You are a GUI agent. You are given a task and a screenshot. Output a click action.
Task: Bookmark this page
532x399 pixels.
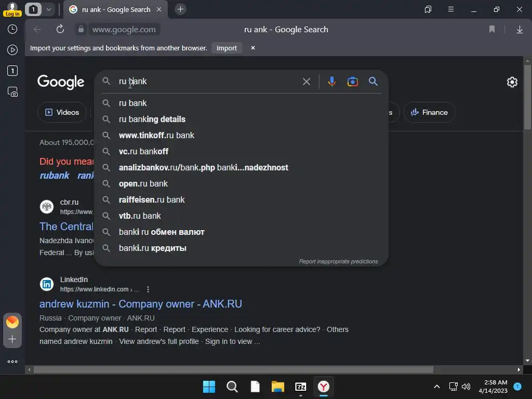(492, 30)
